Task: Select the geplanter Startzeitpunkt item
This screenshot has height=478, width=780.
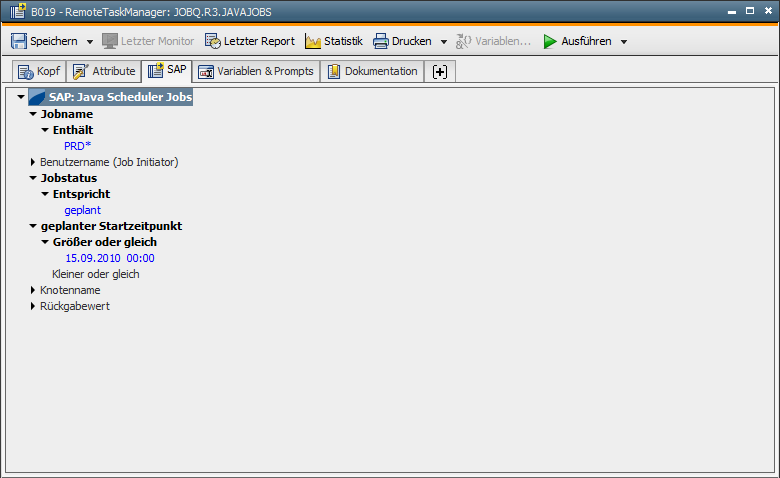Action: [x=111, y=226]
